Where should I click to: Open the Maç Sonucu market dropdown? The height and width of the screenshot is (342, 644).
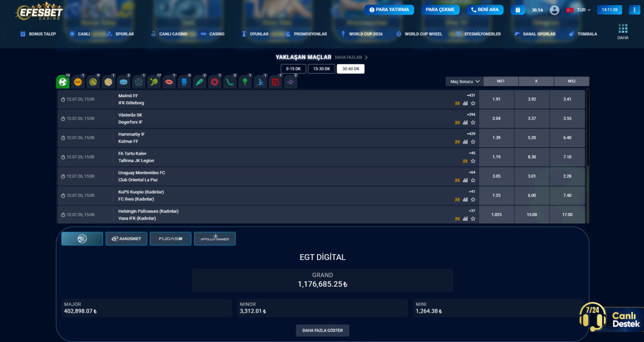point(464,81)
